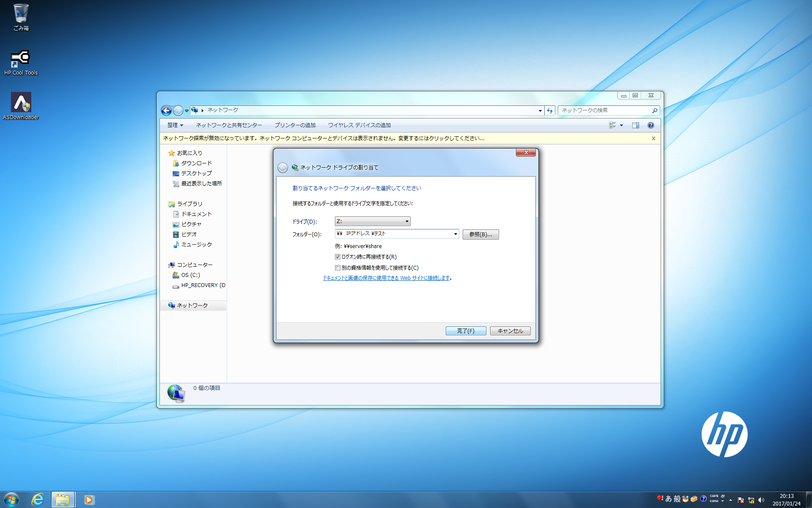Image resolution: width=812 pixels, height=508 pixels.
Task: Click the network search input field
Action: pyautogui.click(x=605, y=110)
